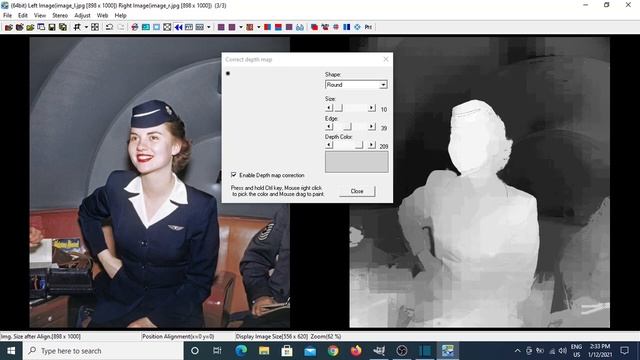Click the 3D glasses toolbar icon

[300, 27]
